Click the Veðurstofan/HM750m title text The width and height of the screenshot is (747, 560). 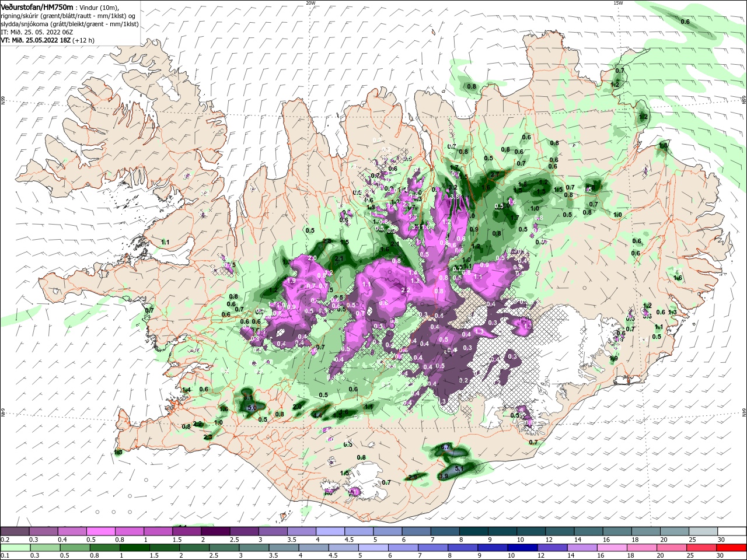coord(37,7)
